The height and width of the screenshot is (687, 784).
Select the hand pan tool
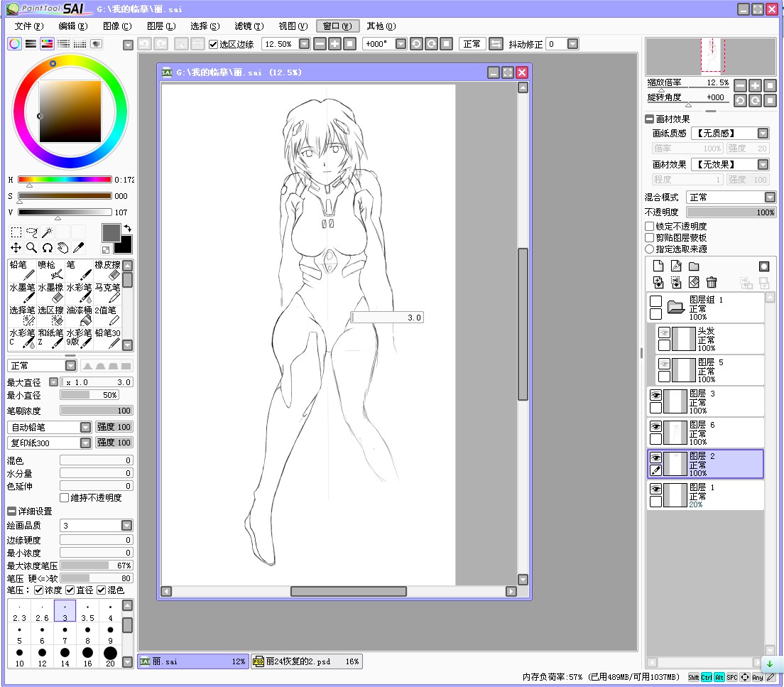tap(62, 248)
